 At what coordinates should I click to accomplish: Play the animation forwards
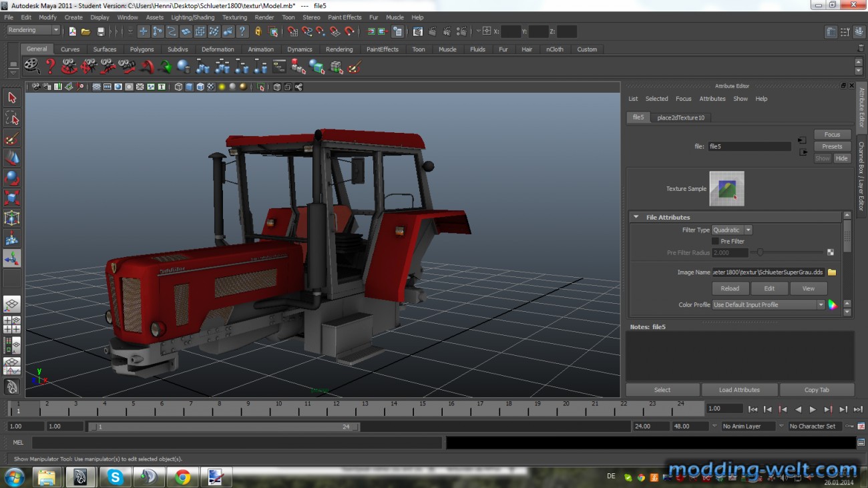(813, 409)
